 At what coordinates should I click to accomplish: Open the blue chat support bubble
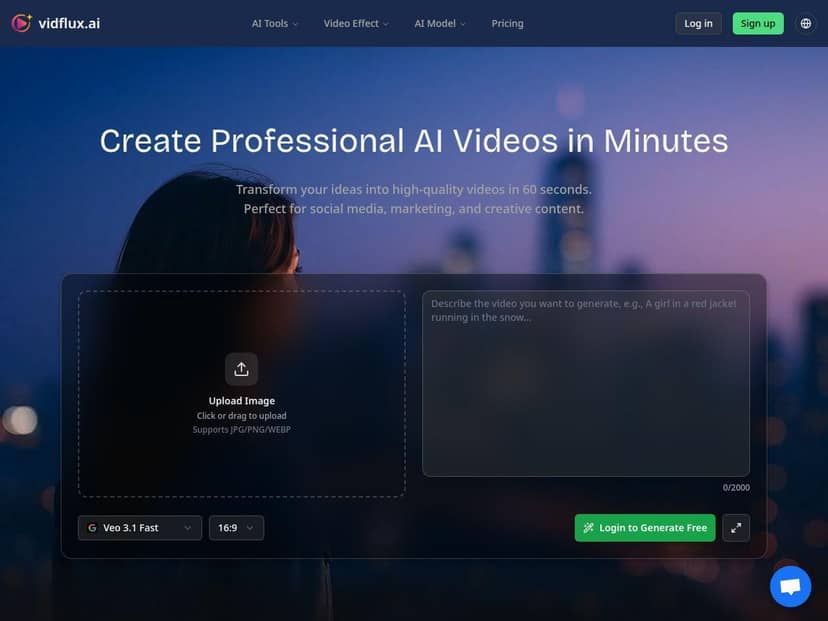(x=790, y=586)
